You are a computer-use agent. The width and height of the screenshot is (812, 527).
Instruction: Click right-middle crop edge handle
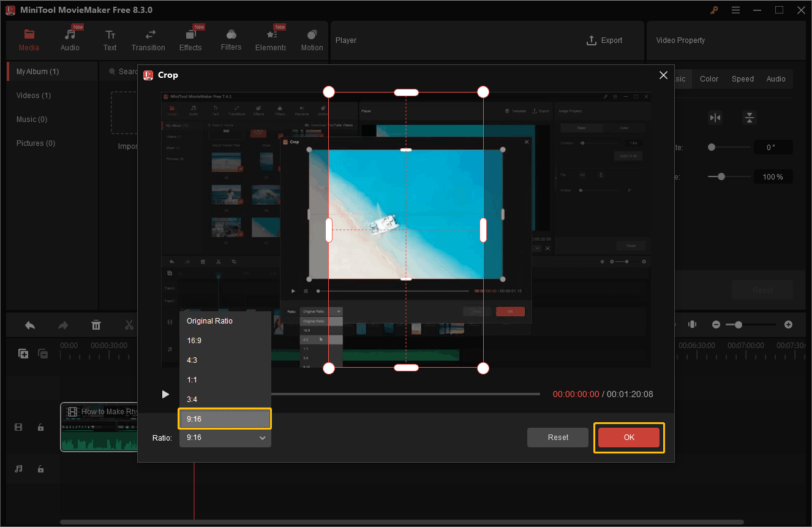483,230
